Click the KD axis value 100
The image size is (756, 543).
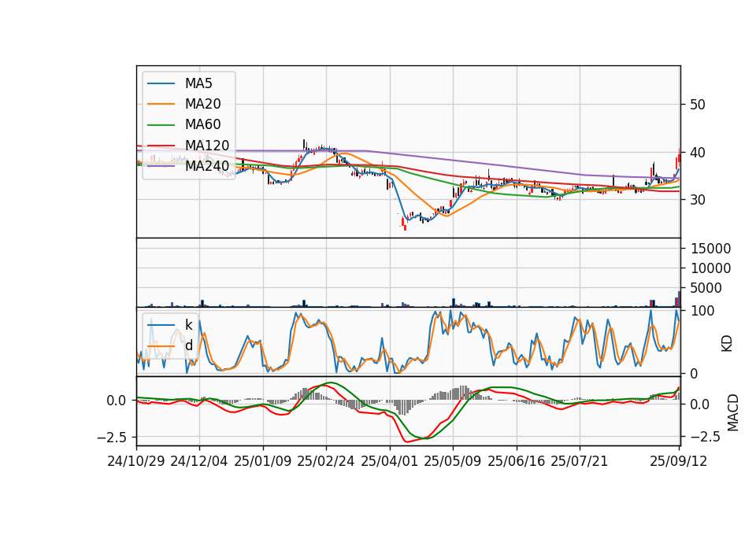click(703, 311)
